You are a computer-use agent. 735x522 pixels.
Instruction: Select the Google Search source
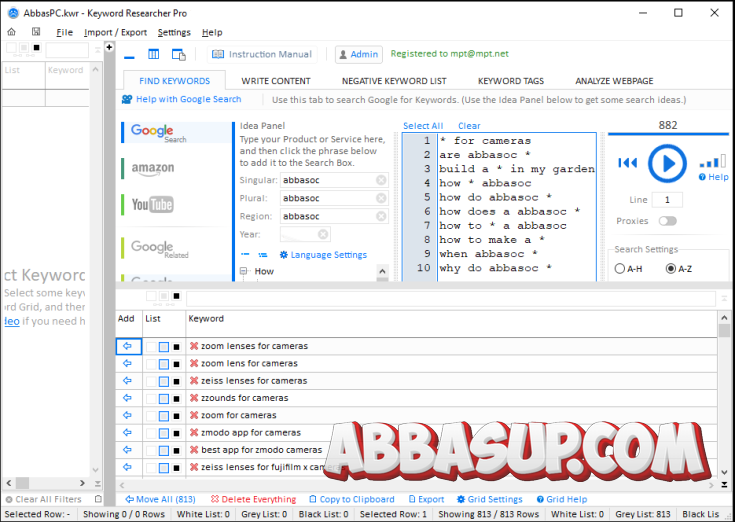point(176,132)
